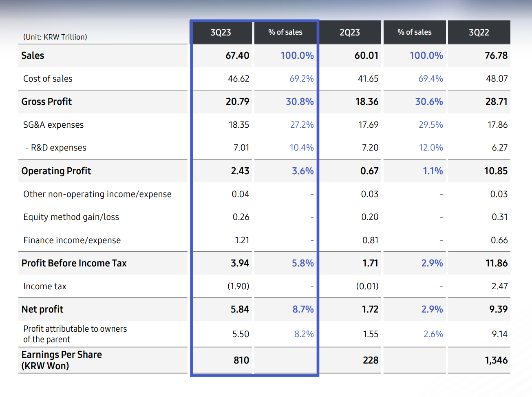Click the 3Q22 column header
This screenshot has width=532, height=397.
pos(479,33)
